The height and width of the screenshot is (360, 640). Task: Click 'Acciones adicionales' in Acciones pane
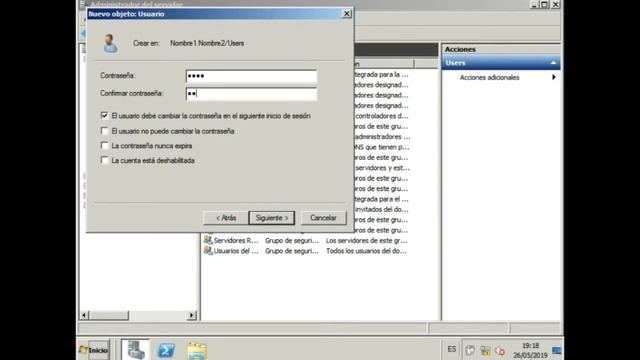489,77
